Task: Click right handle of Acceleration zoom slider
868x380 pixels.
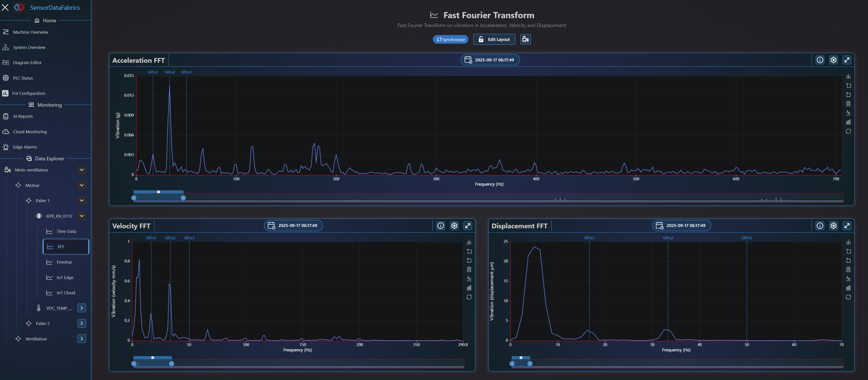Action: (x=183, y=198)
